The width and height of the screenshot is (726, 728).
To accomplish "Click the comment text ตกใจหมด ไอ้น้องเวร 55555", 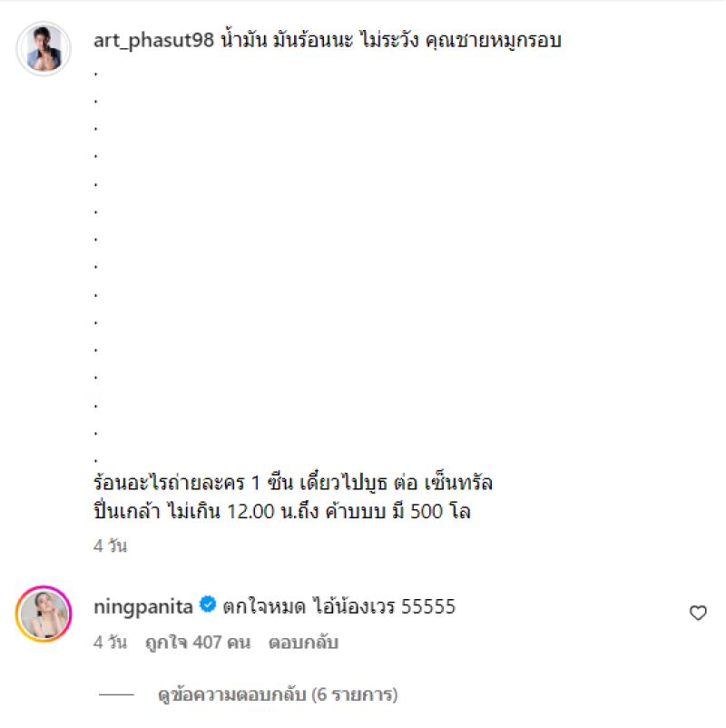I will point(339,606).
